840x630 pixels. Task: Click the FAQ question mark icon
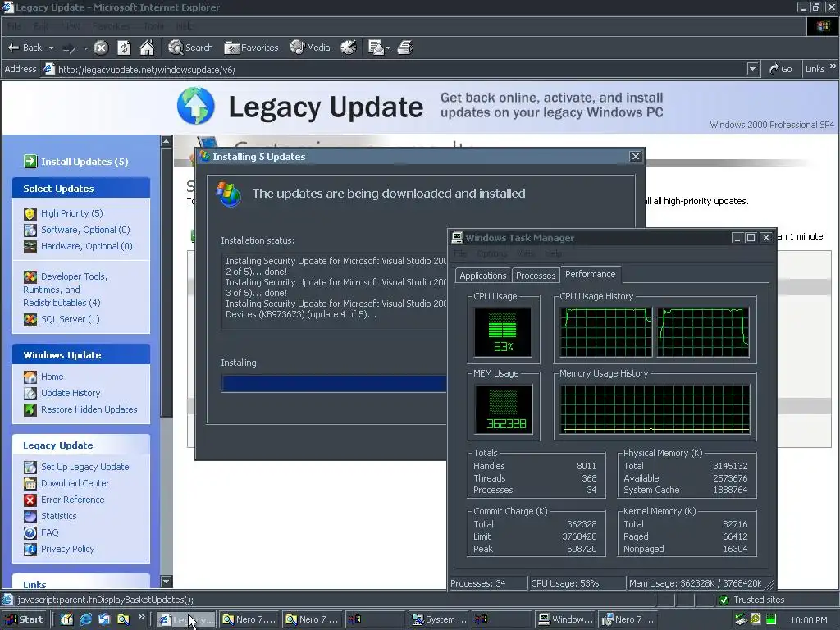coord(30,533)
